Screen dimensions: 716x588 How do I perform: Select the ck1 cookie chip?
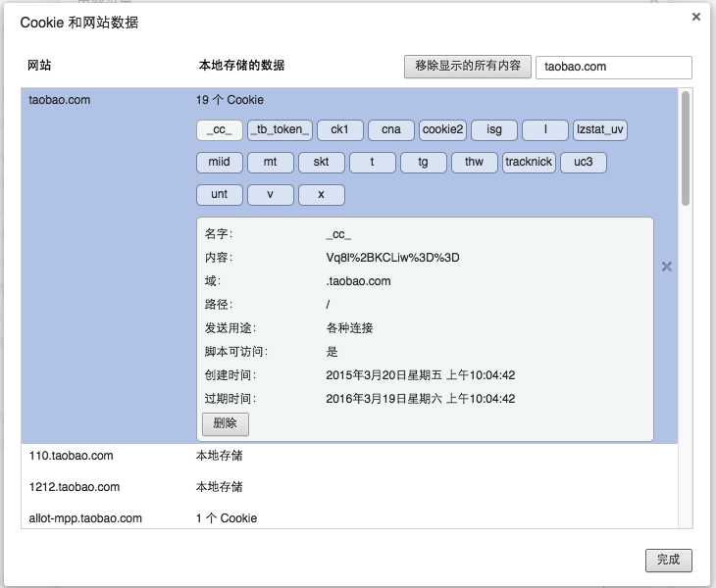pyautogui.click(x=339, y=130)
